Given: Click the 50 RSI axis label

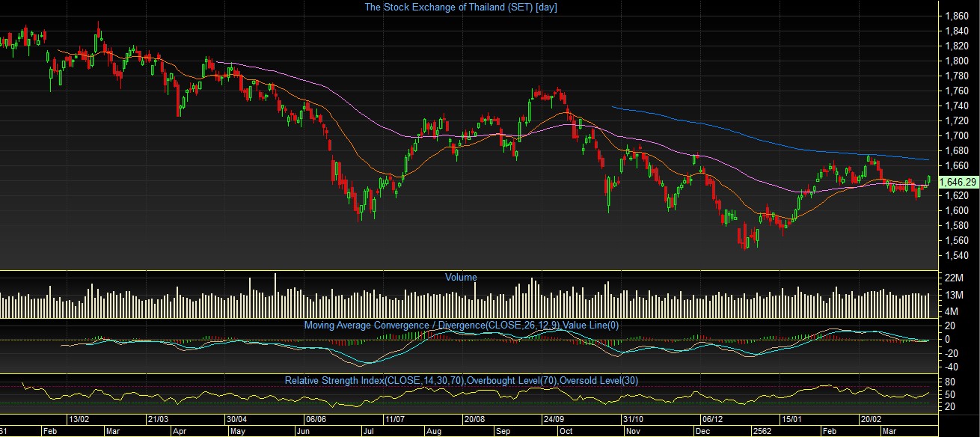Looking at the screenshot, I should tap(951, 394).
